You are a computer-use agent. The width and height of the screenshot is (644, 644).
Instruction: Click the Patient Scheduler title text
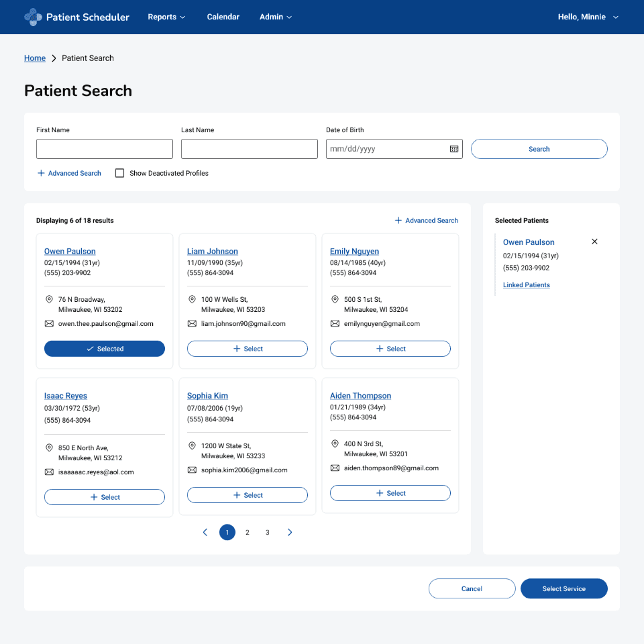coord(87,17)
